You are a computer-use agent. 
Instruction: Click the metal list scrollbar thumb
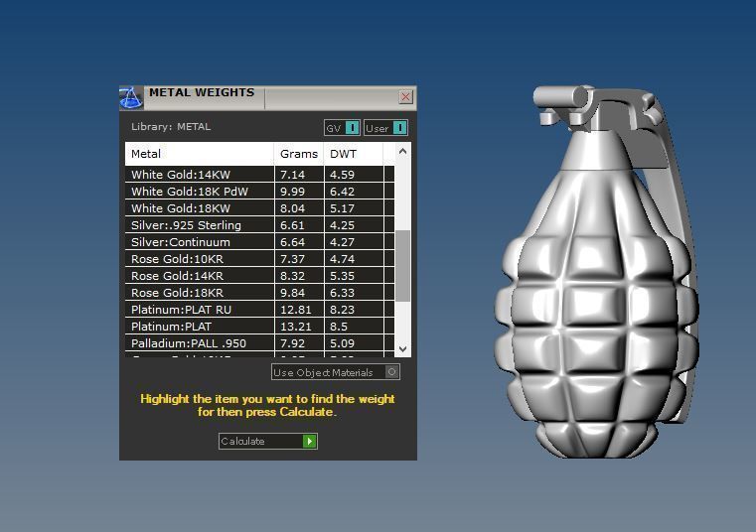tap(403, 266)
